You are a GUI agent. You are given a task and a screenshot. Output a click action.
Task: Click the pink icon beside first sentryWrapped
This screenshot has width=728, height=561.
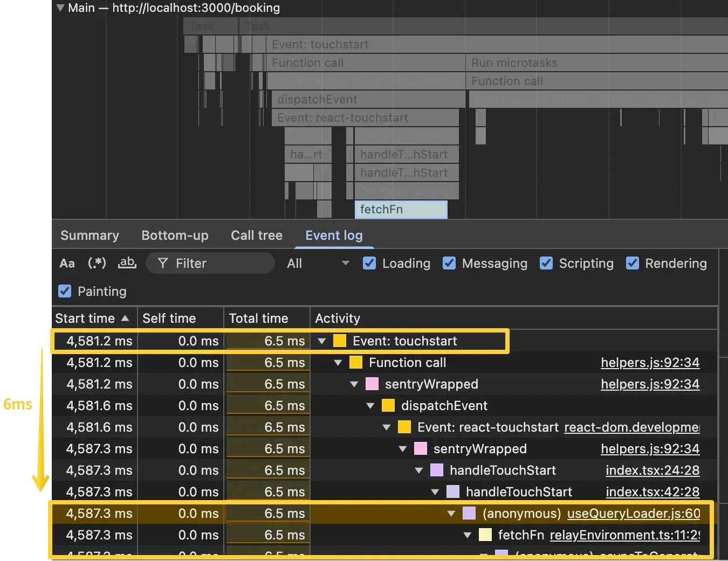point(372,384)
